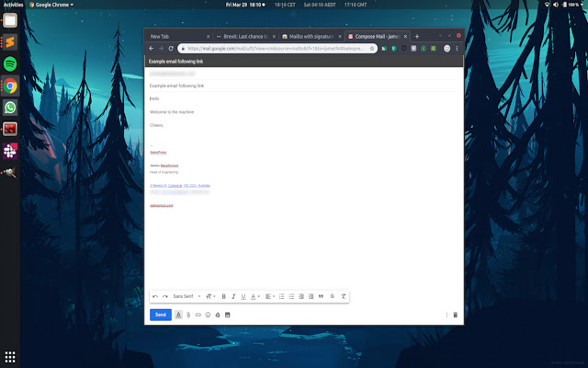Click the indent less icon
588x368 pixels.
pyautogui.click(x=301, y=296)
